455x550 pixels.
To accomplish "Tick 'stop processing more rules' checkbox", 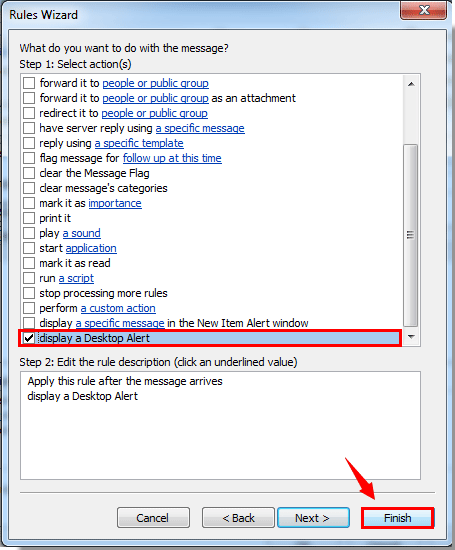I will 29,293.
